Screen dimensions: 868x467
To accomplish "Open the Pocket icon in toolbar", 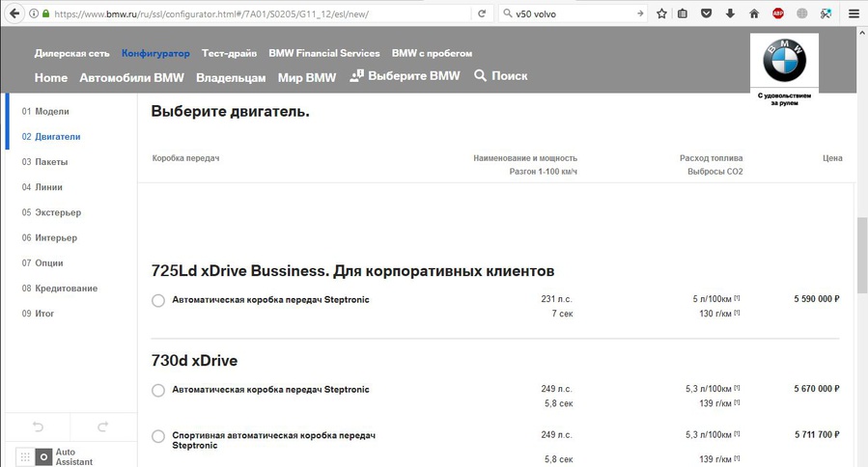I will coord(707,14).
